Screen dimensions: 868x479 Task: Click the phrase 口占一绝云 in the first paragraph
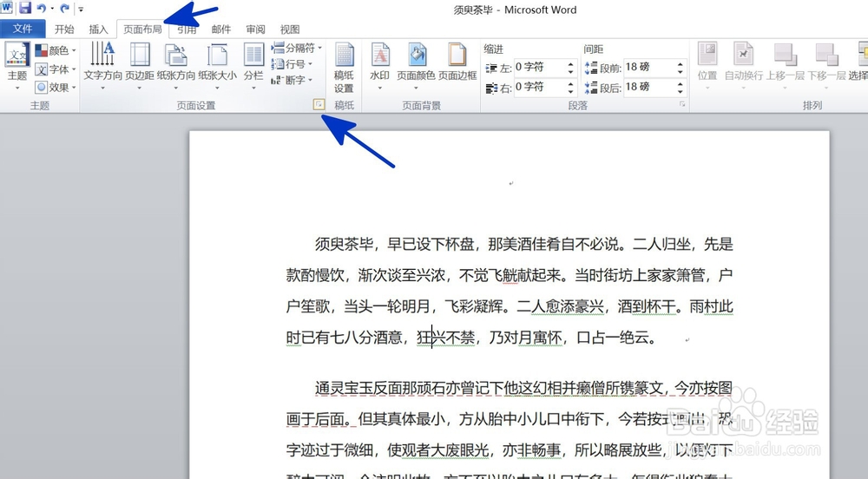pyautogui.click(x=612, y=337)
